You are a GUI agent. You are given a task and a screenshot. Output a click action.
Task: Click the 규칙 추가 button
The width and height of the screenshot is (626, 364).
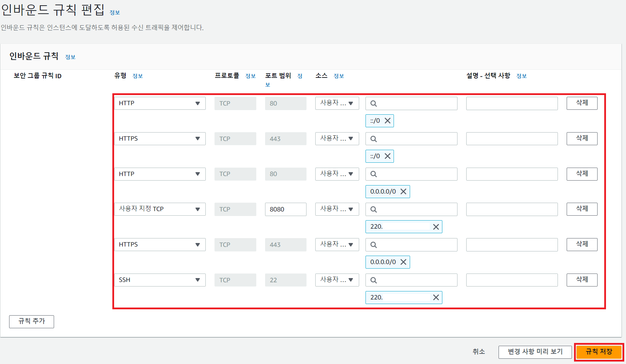32,322
